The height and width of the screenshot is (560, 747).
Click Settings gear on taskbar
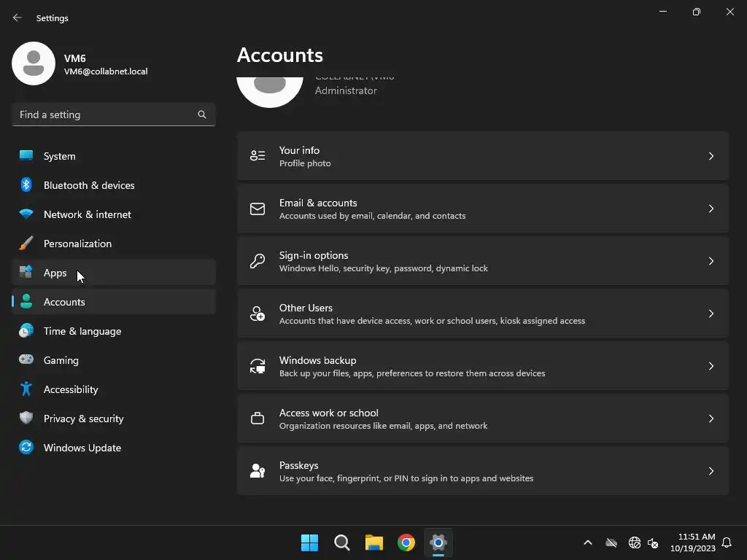(x=438, y=542)
